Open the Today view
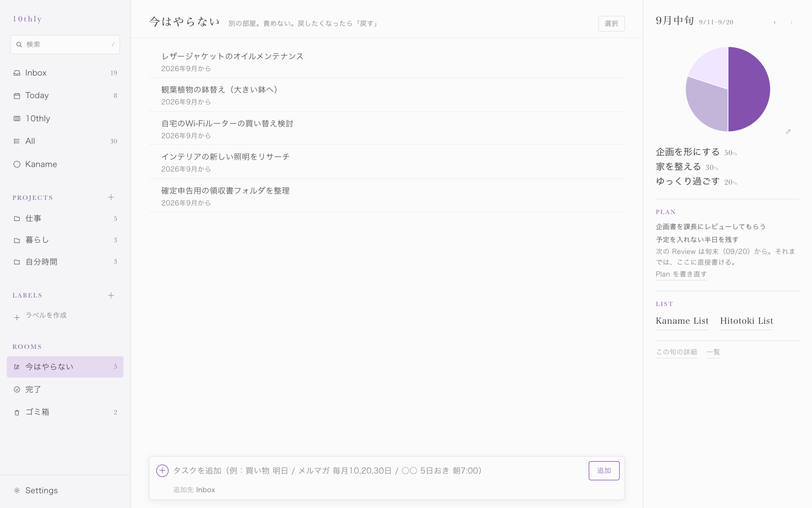This screenshot has width=812, height=508. [65, 96]
